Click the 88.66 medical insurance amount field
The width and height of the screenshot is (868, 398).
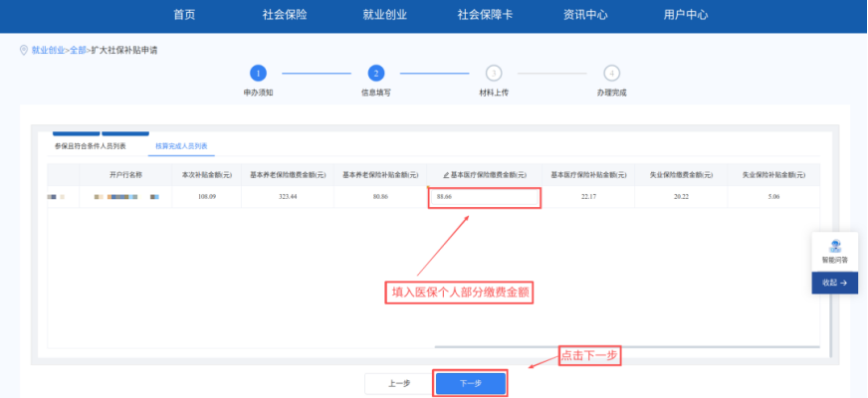485,197
